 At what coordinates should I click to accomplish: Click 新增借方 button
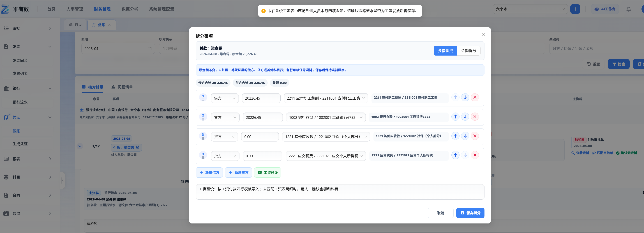pyautogui.click(x=209, y=172)
